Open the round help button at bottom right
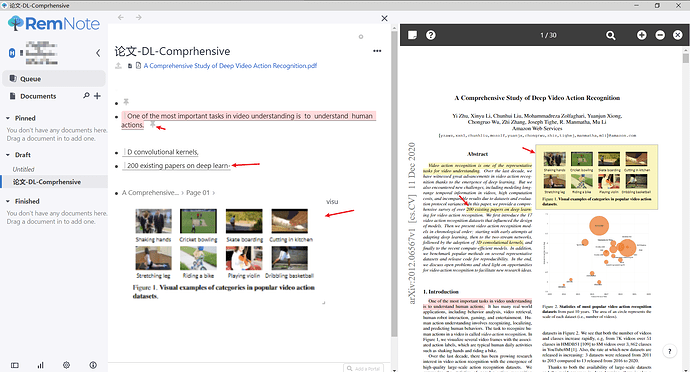This screenshot has width=690, height=372. coord(670,351)
